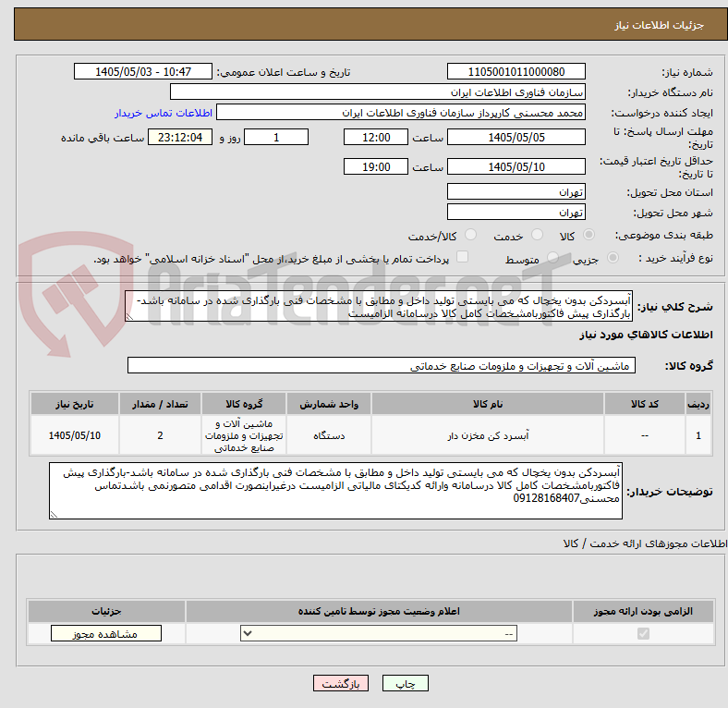Select the کالا/خدمت radio button

tap(471, 235)
